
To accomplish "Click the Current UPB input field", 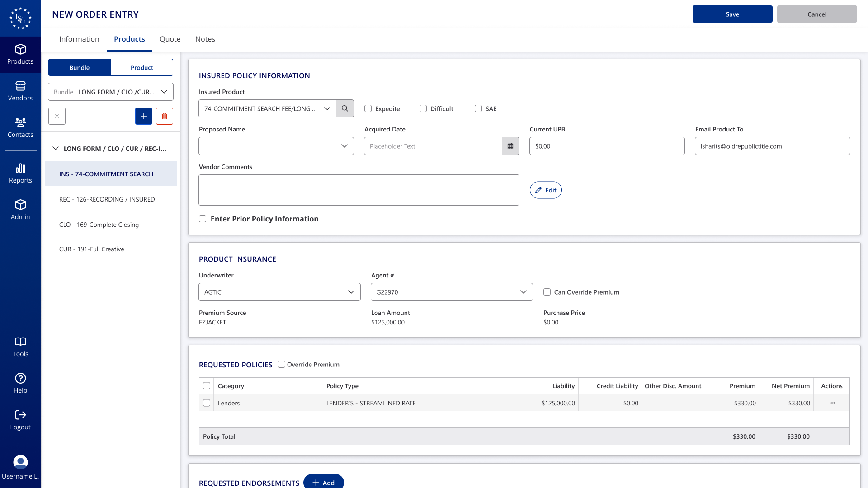I will click(607, 146).
